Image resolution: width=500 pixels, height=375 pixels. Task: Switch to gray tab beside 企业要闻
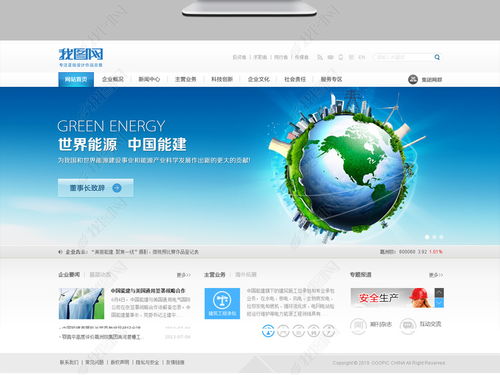tap(100, 275)
